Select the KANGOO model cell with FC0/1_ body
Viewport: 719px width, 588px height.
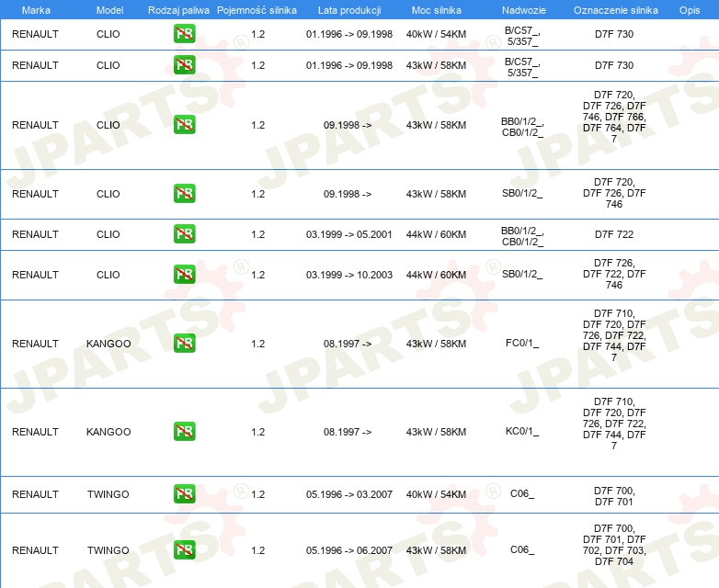pyautogui.click(x=108, y=344)
